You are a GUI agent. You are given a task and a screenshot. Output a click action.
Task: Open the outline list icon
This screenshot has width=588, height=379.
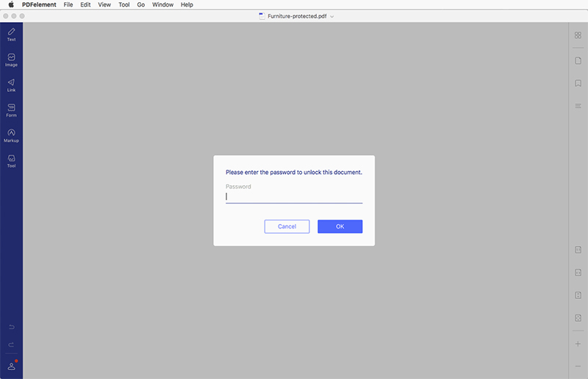tap(578, 106)
